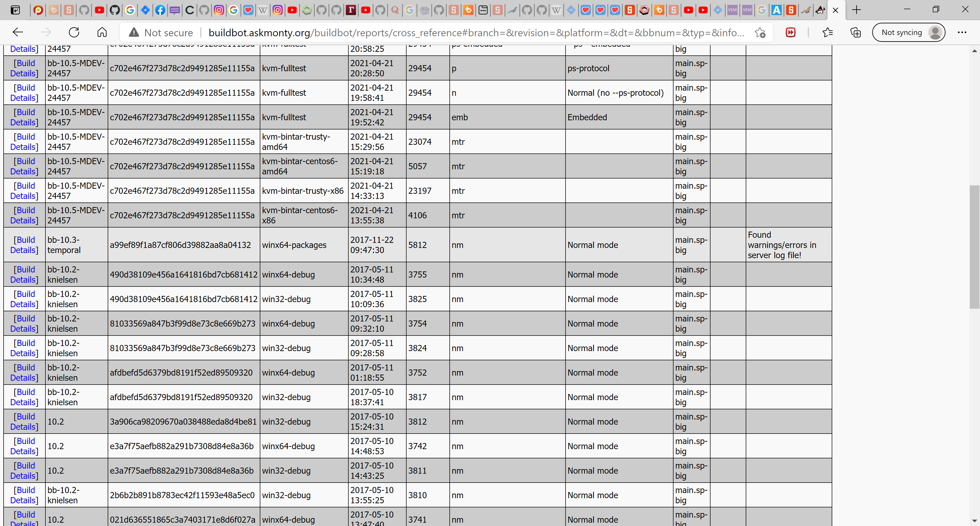
Task: Open a new browser tab
Action: 856,10
